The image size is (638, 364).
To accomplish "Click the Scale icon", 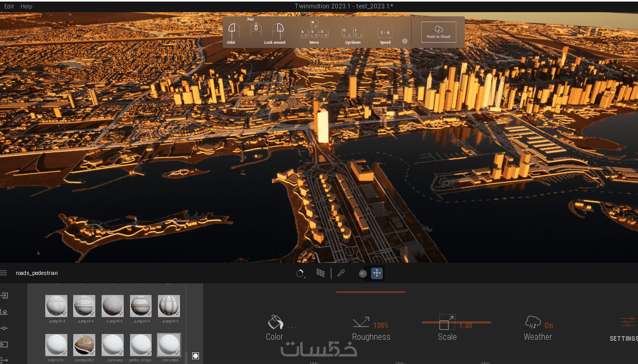I will 447,322.
